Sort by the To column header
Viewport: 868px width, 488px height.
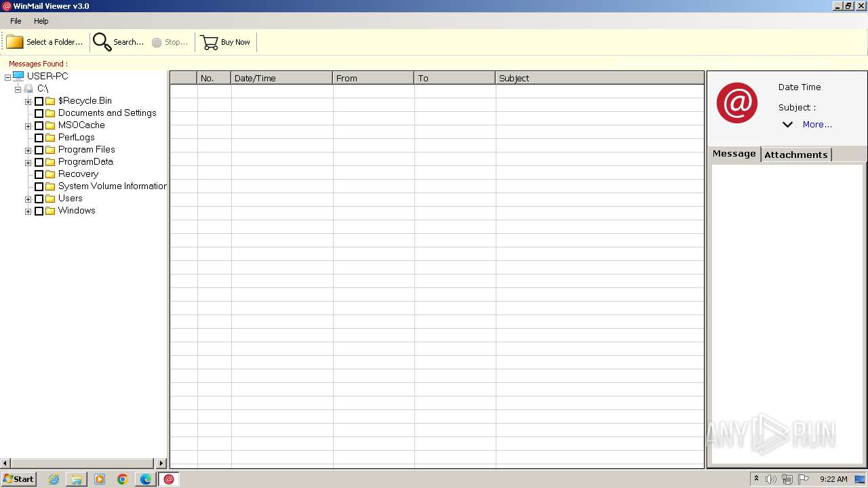454,78
